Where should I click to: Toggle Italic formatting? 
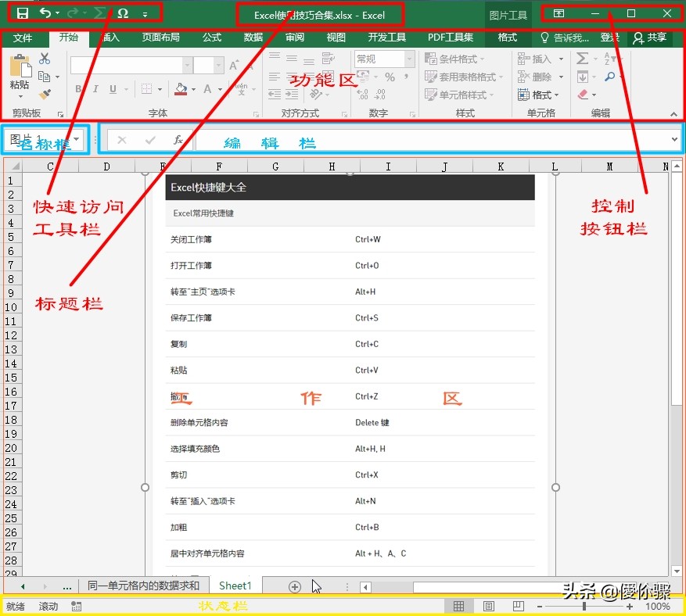(x=95, y=89)
